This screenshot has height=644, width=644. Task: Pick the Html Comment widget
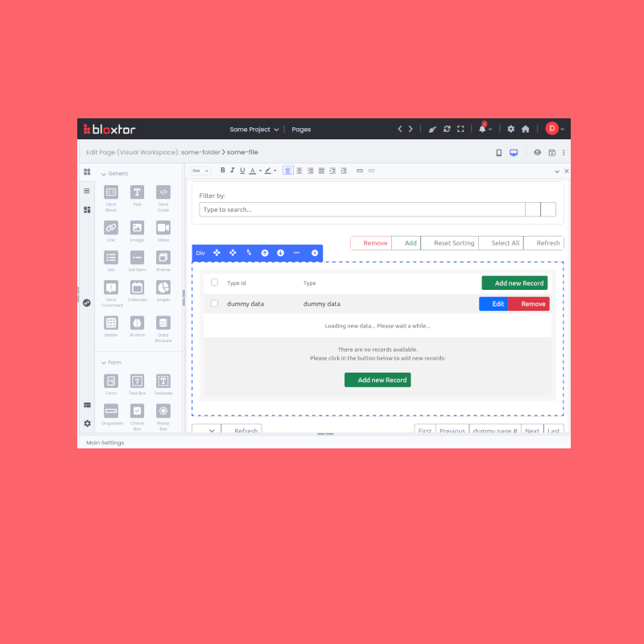tap(112, 293)
